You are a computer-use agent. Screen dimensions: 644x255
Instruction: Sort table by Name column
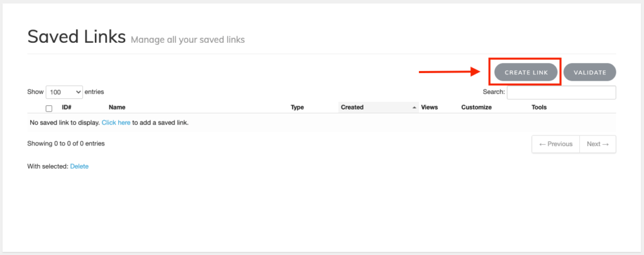pos(117,107)
